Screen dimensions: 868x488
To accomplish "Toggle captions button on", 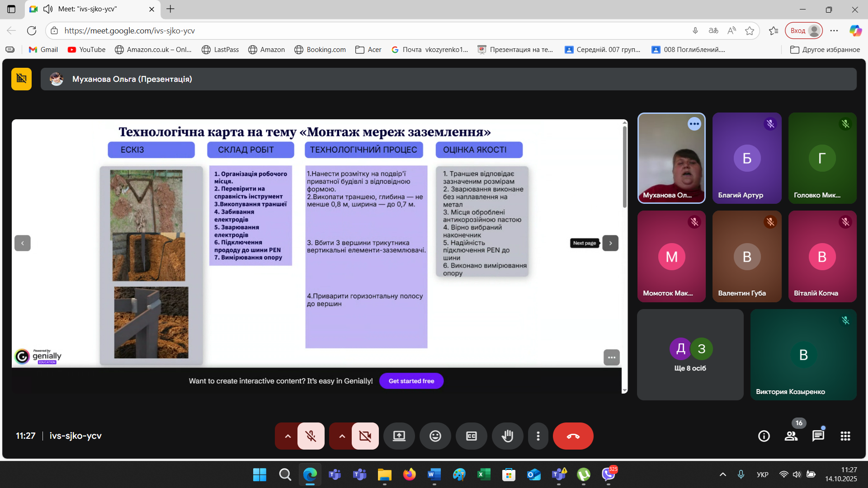I will (x=471, y=436).
